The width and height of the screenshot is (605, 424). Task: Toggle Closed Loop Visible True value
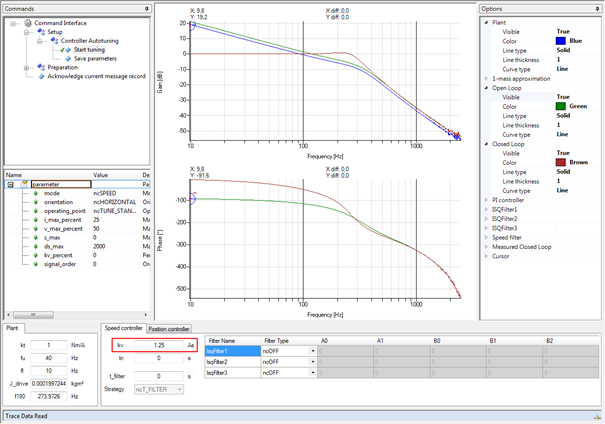click(x=563, y=153)
